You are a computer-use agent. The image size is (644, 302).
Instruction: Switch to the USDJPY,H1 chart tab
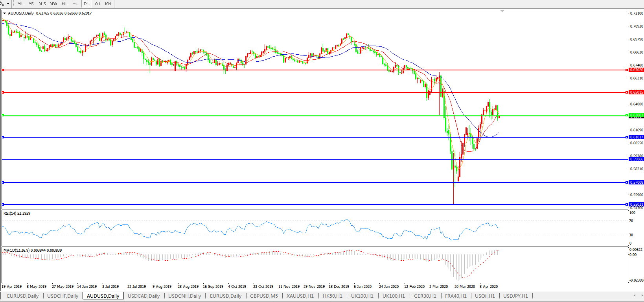515,296
